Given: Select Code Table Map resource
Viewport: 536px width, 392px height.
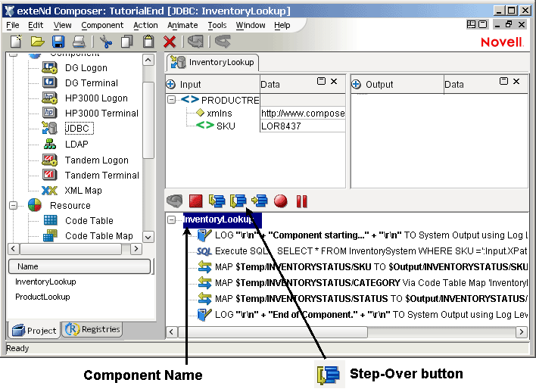Looking at the screenshot, I should tap(98, 236).
